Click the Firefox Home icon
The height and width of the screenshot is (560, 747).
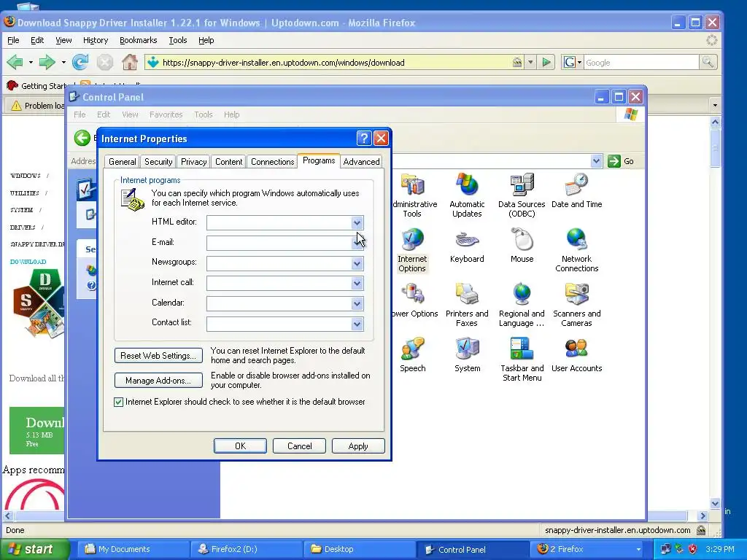(130, 62)
